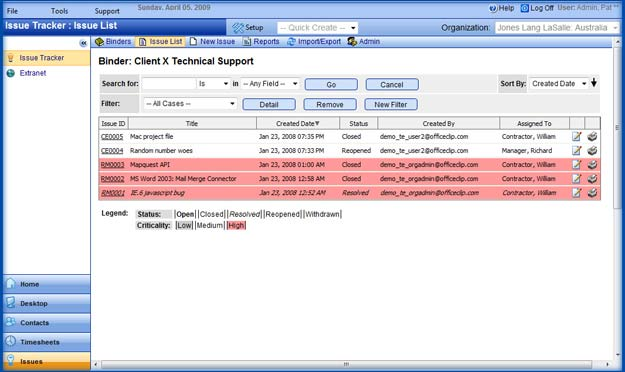This screenshot has height=372, width=625.
Task: Open issue CE0005 link
Action: point(112,136)
